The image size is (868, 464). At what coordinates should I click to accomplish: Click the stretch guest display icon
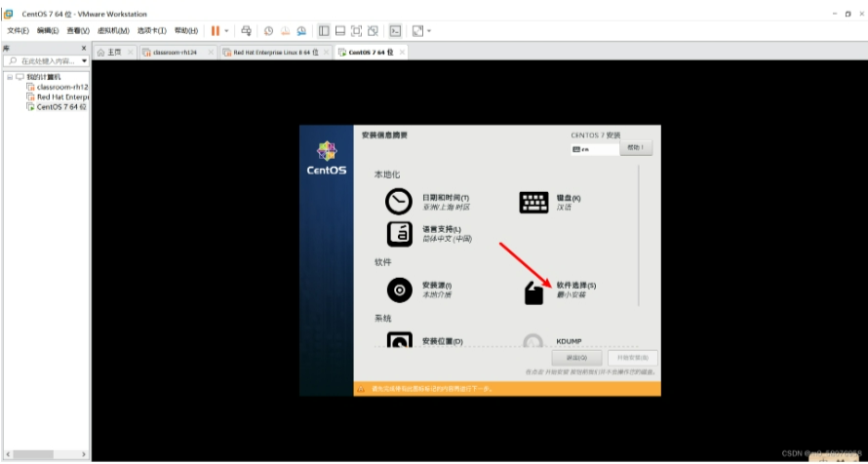click(417, 31)
